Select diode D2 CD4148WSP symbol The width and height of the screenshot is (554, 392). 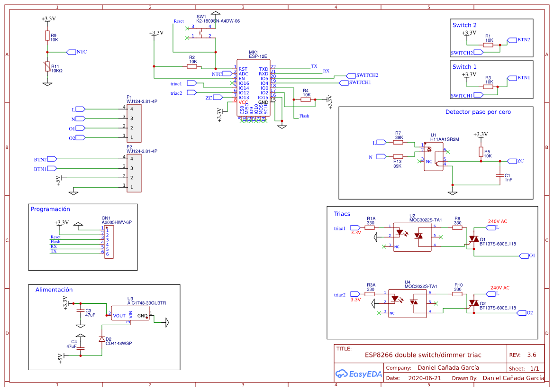click(x=102, y=339)
